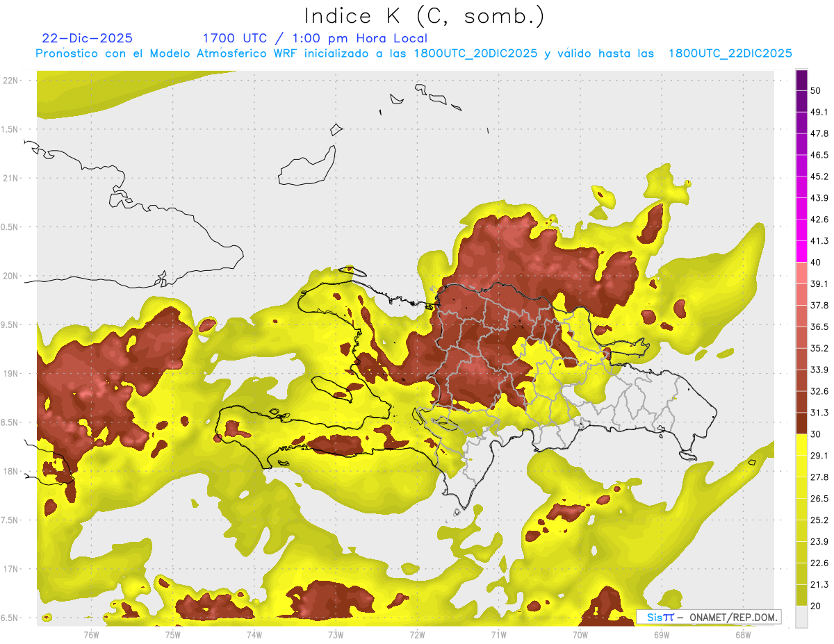This screenshot has width=834, height=644.
Task: Select the '37.8' colorbar value
Action: pyautogui.click(x=819, y=305)
